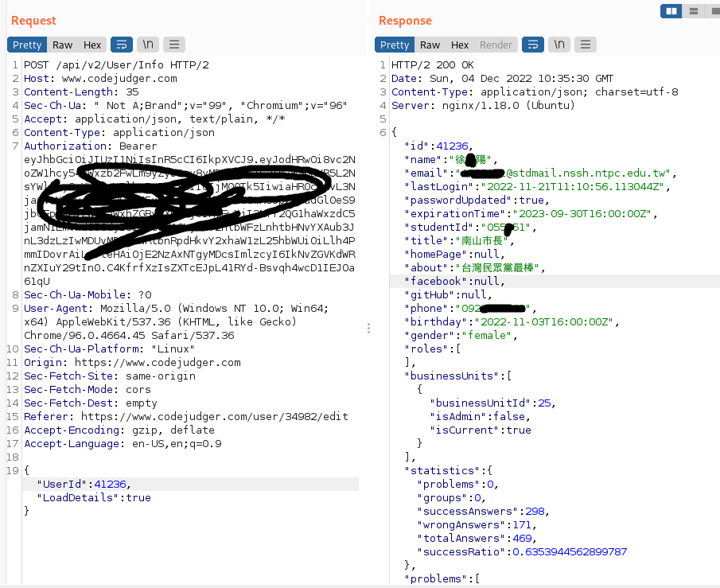
Task: Open the Request panel hamburger menu
Action: click(x=174, y=45)
